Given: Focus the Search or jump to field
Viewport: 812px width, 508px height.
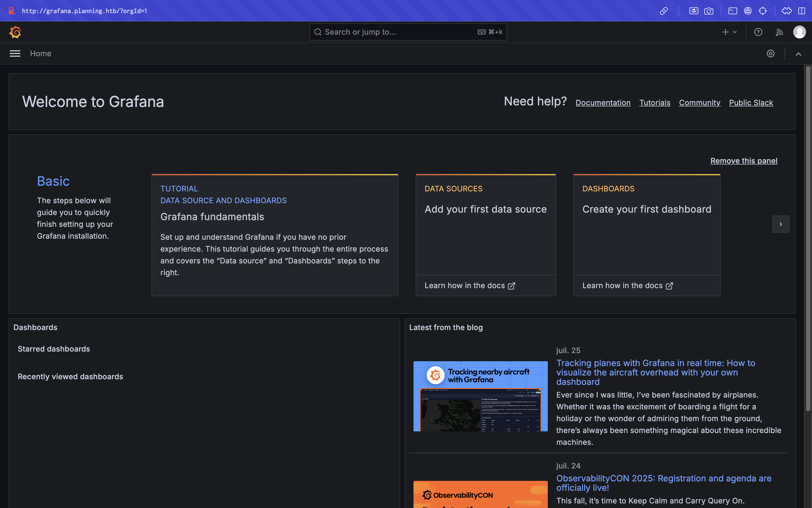Looking at the screenshot, I should [408, 32].
